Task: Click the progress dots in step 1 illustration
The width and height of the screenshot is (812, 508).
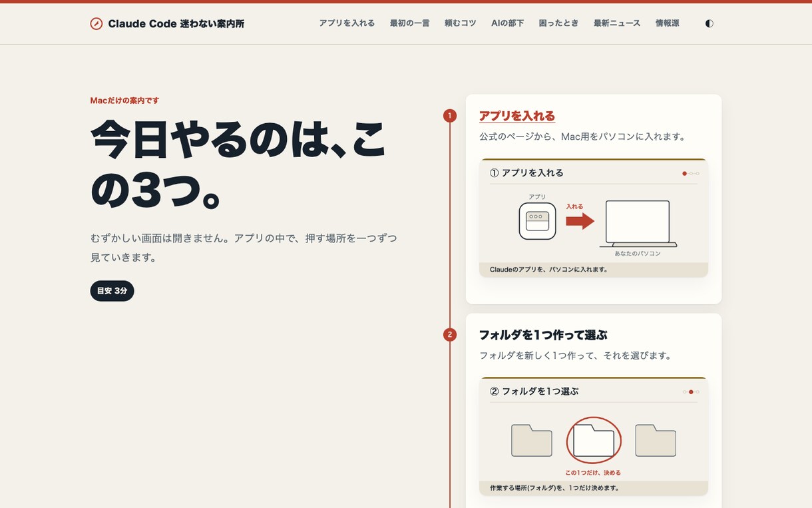Action: click(x=691, y=173)
